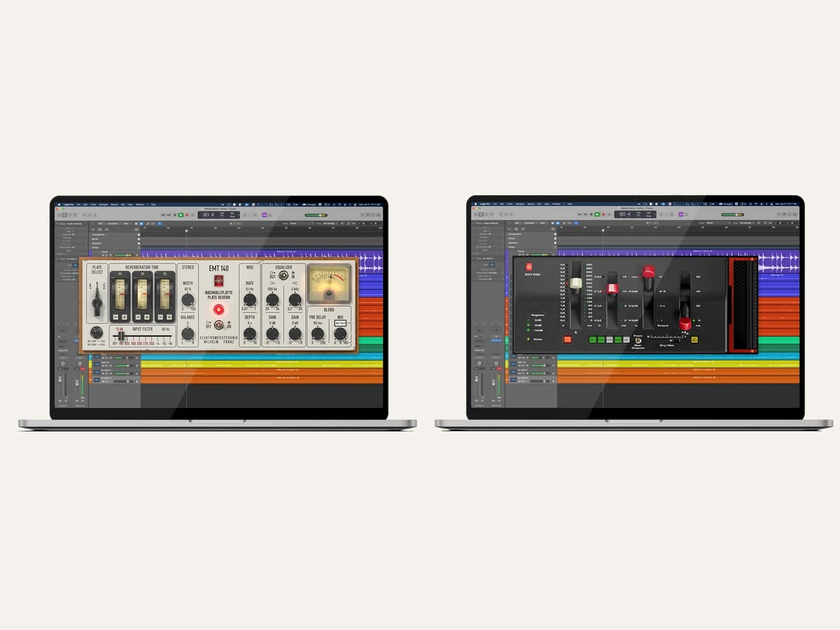Click plus under the first Reverberation Time meter
This screenshot has width=840, height=630.
125,317
